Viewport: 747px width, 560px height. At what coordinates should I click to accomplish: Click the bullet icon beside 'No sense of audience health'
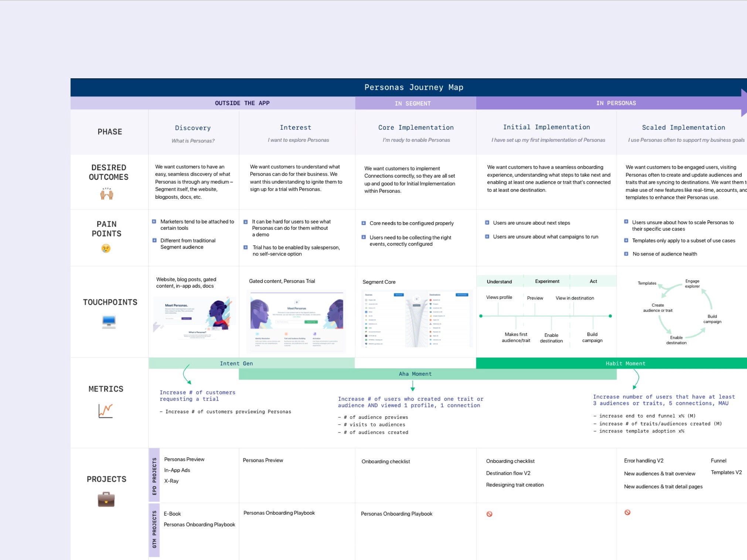click(x=626, y=254)
